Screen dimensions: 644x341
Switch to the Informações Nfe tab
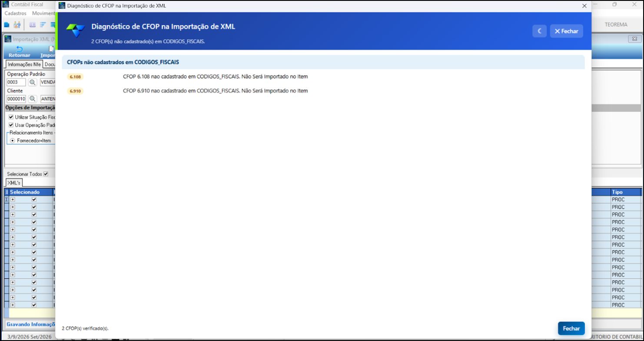point(24,64)
